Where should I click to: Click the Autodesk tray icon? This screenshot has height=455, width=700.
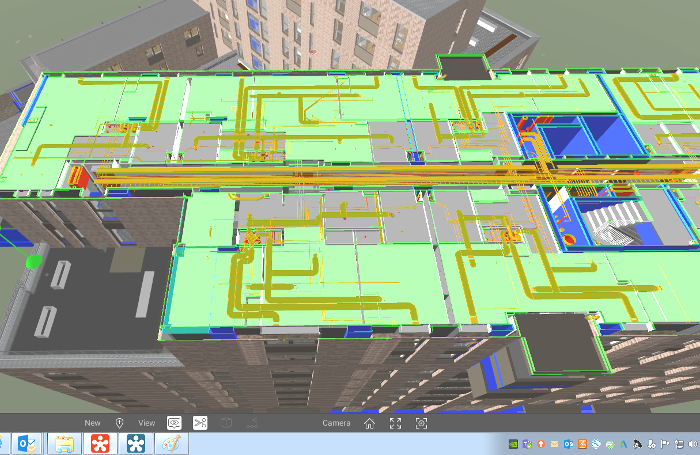(624, 444)
